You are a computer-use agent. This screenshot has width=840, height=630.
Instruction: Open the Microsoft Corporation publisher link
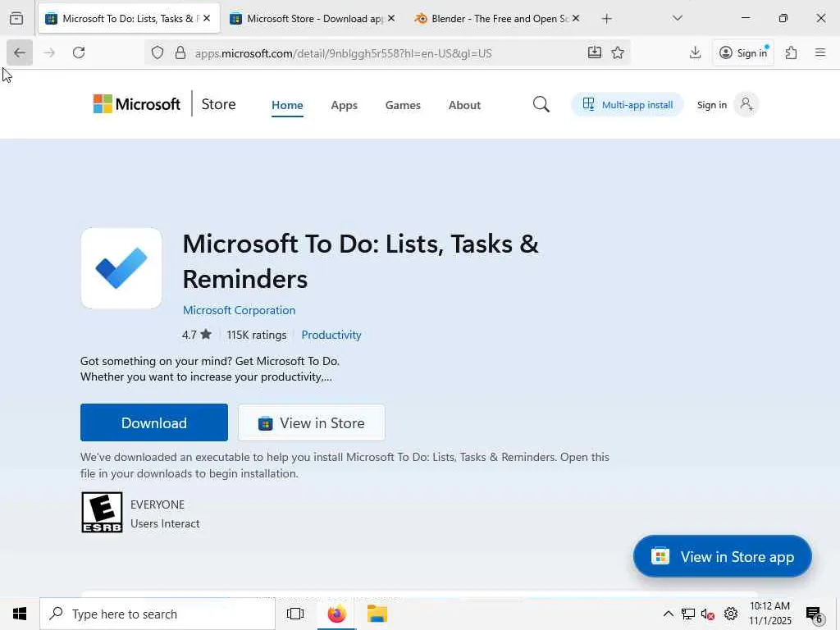pyautogui.click(x=239, y=310)
